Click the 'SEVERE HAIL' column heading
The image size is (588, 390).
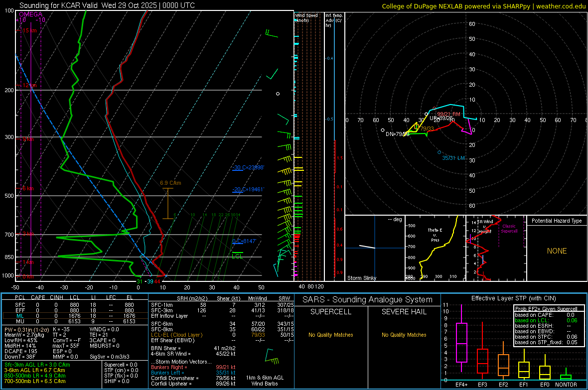click(404, 312)
